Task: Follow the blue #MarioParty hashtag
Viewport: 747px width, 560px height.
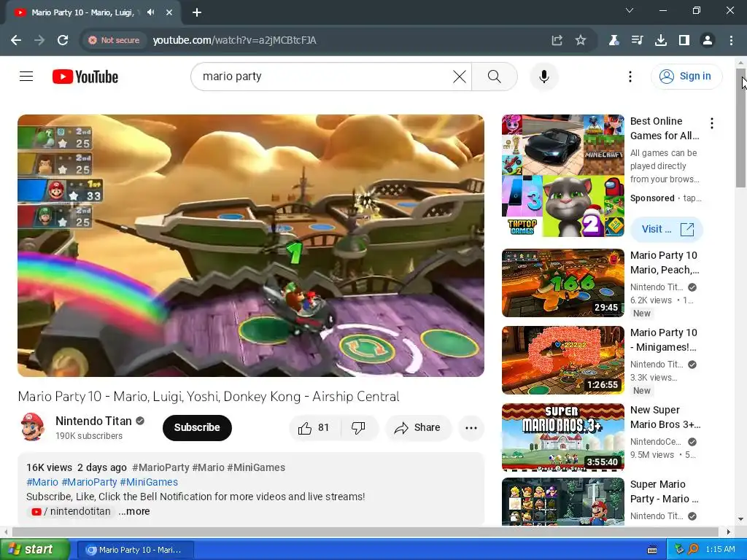Action: coord(89,482)
